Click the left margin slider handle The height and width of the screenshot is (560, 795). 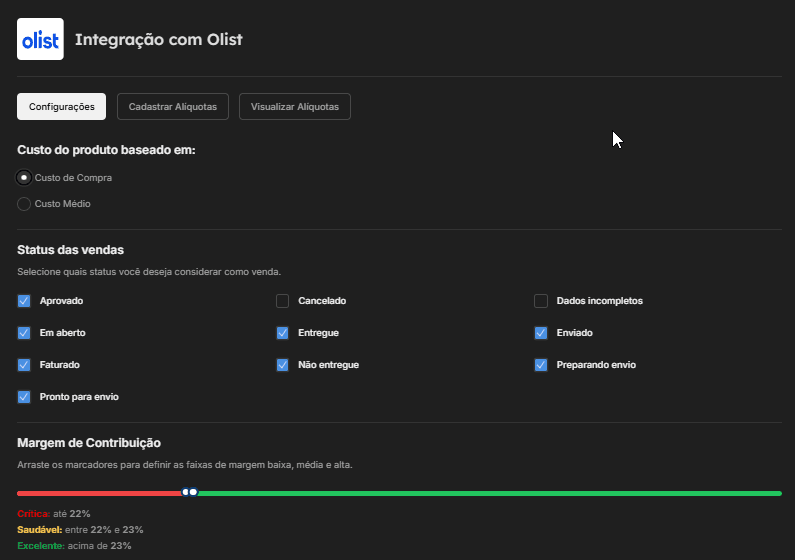(186, 492)
